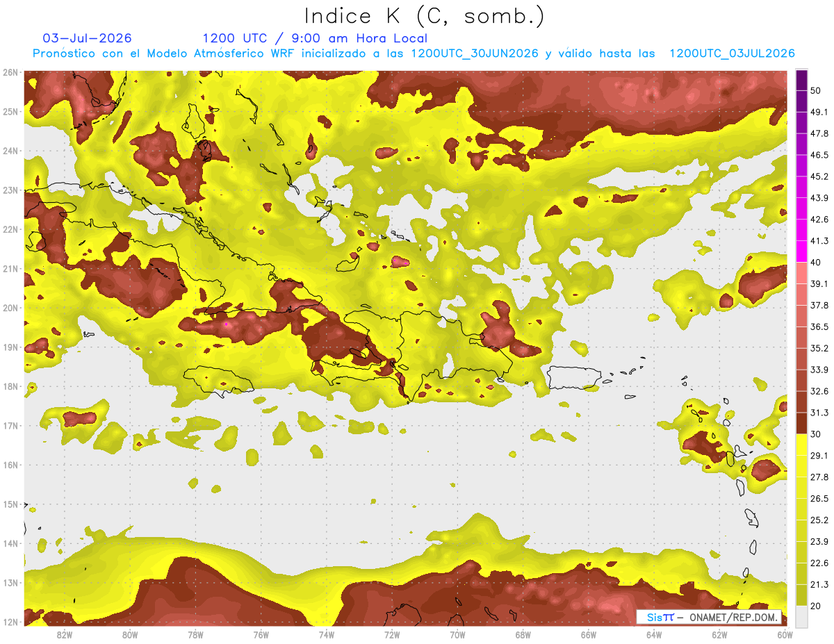Click longitude label '78W'
This screenshot has height=644, width=834.
(x=195, y=635)
